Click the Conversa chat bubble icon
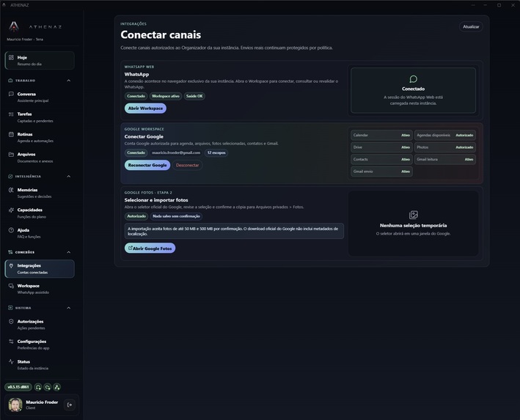 11,94
